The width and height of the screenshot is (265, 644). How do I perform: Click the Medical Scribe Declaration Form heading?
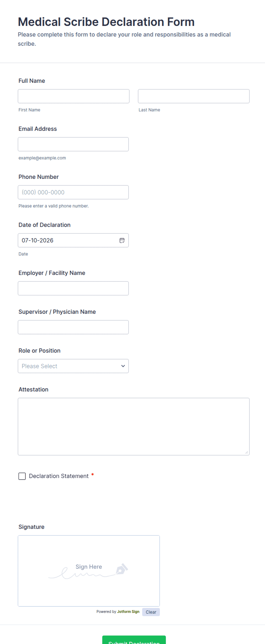(106, 22)
